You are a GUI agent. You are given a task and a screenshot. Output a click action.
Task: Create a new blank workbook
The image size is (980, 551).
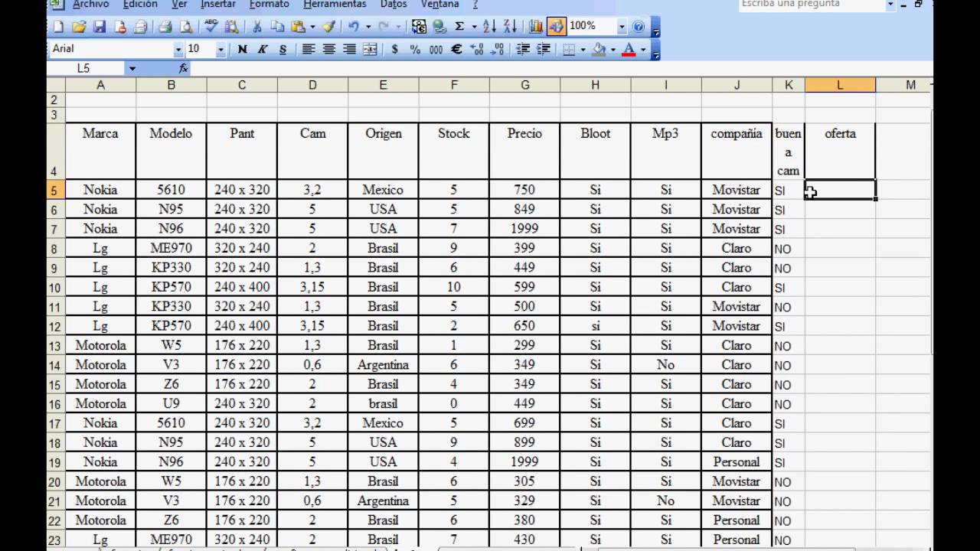(58, 27)
